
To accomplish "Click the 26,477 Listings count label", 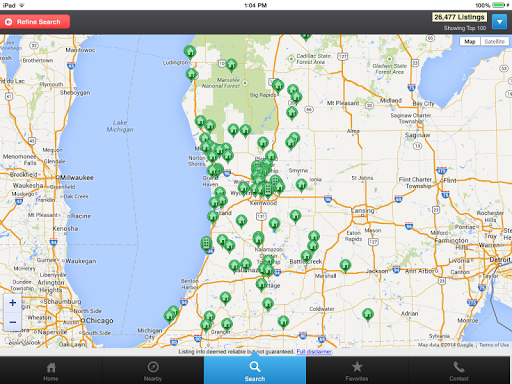I will (459, 17).
